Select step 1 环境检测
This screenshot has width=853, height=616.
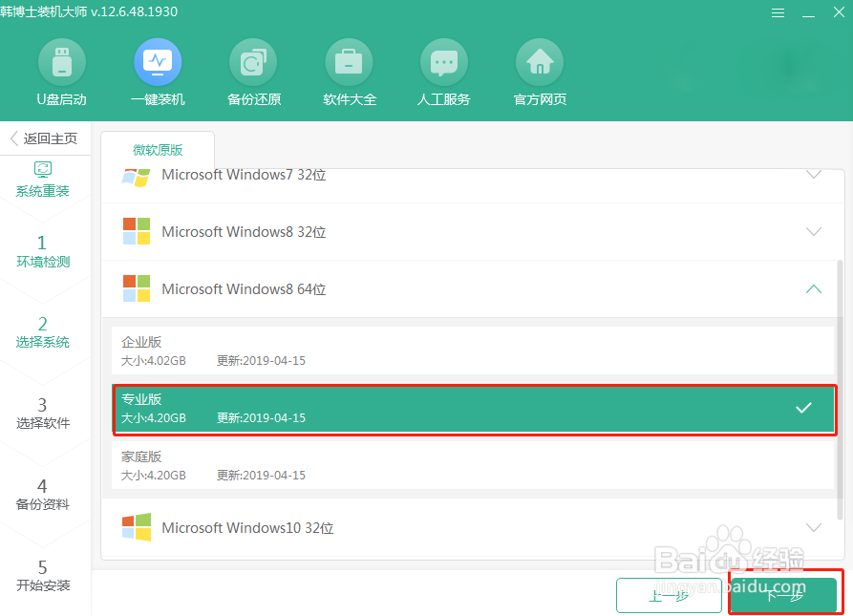click(43, 252)
